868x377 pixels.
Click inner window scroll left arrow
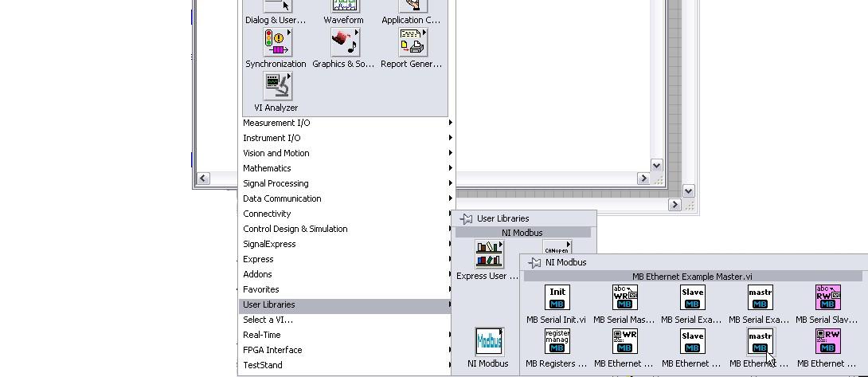pyautogui.click(x=203, y=178)
